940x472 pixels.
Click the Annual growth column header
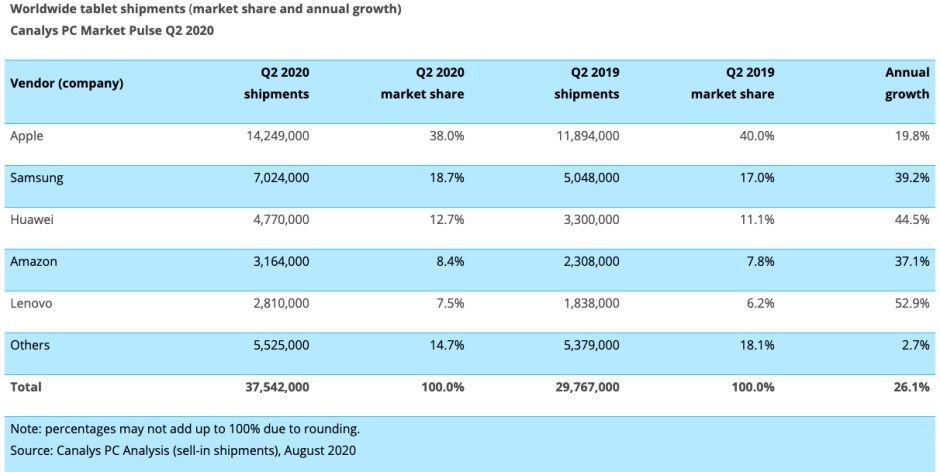click(907, 83)
